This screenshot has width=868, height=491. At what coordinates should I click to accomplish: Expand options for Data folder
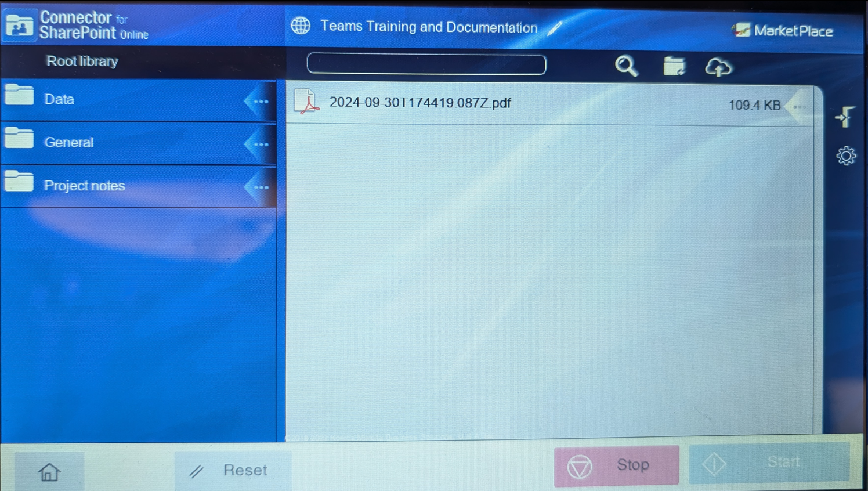(x=260, y=102)
